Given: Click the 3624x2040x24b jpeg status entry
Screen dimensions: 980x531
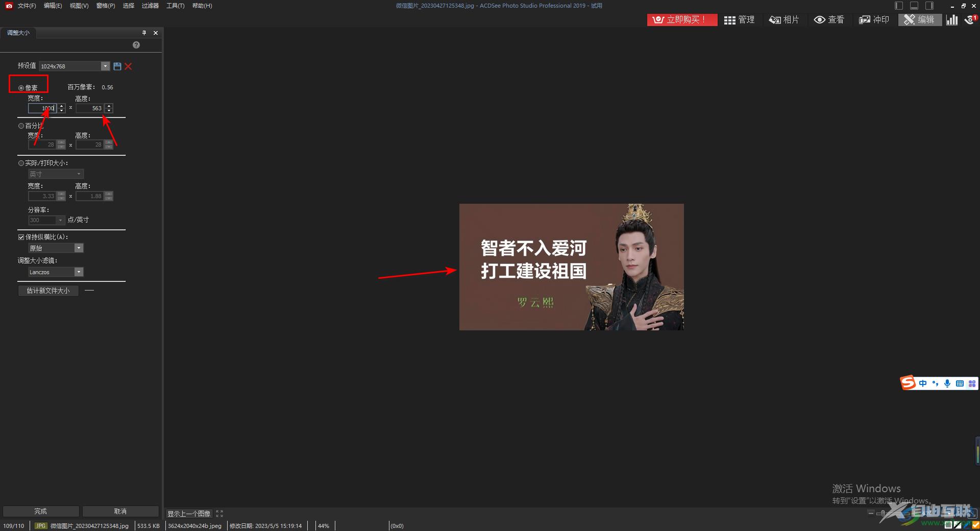Looking at the screenshot, I should click(x=194, y=526).
